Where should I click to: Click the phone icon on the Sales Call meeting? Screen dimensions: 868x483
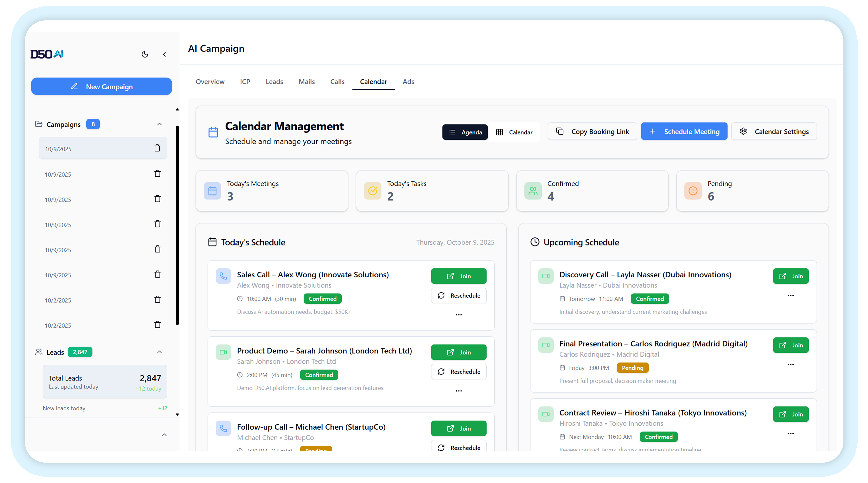223,276
